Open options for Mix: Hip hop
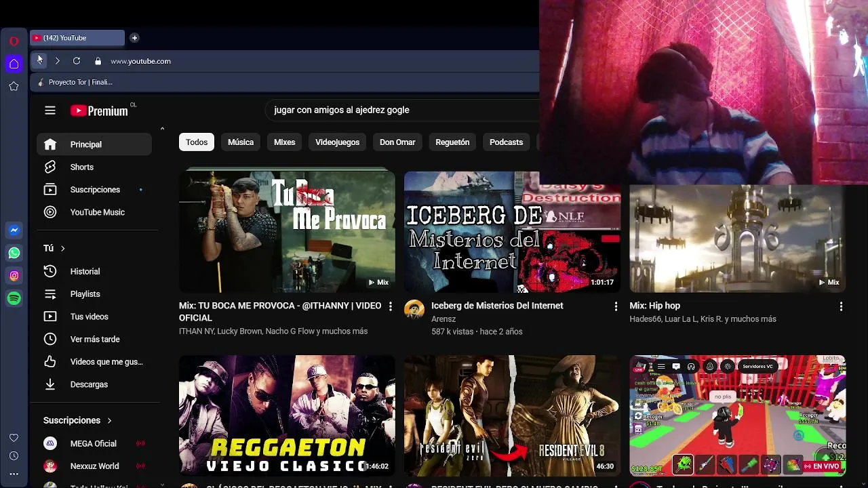868x488 pixels. click(841, 306)
